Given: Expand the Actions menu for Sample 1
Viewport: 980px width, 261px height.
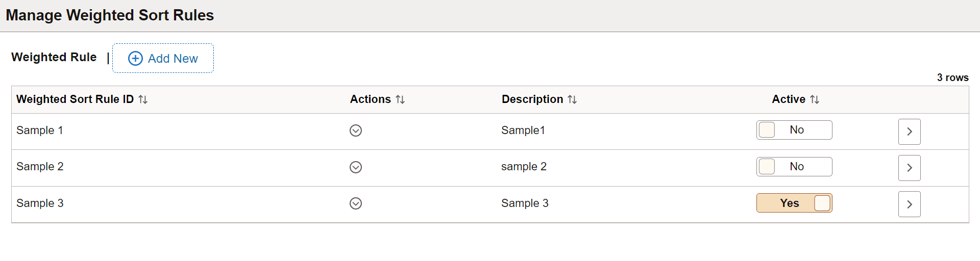Looking at the screenshot, I should 356,130.
